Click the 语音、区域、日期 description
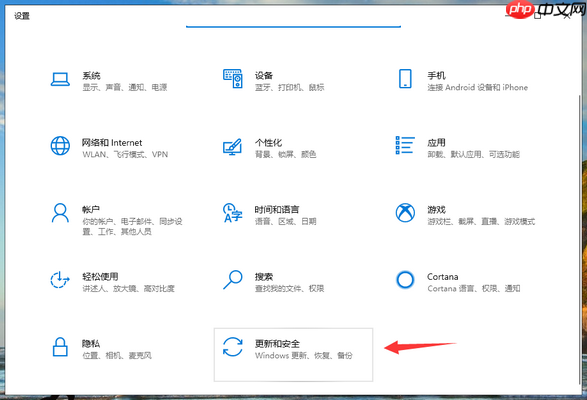 [286, 221]
